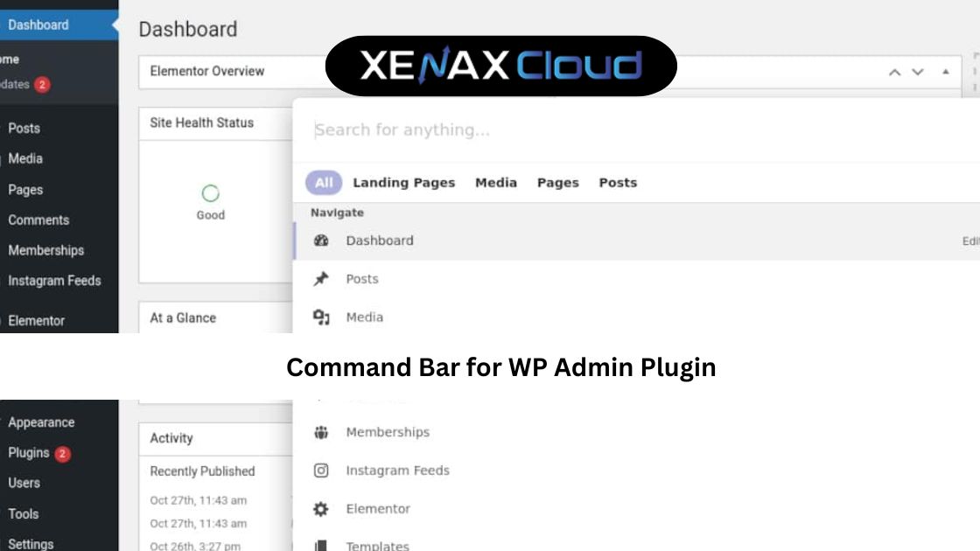Select the Pages filter tab
The height and width of the screenshot is (551, 980).
point(557,183)
